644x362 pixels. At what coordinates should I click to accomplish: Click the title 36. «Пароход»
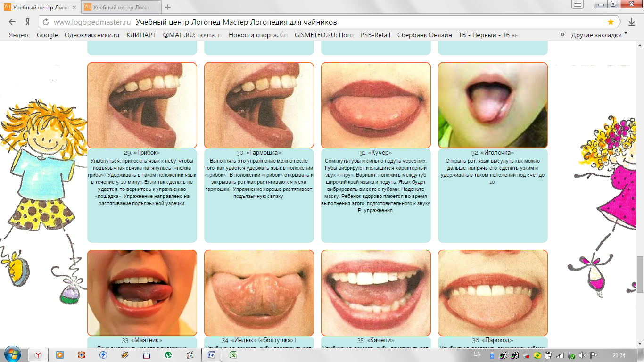tap(493, 340)
